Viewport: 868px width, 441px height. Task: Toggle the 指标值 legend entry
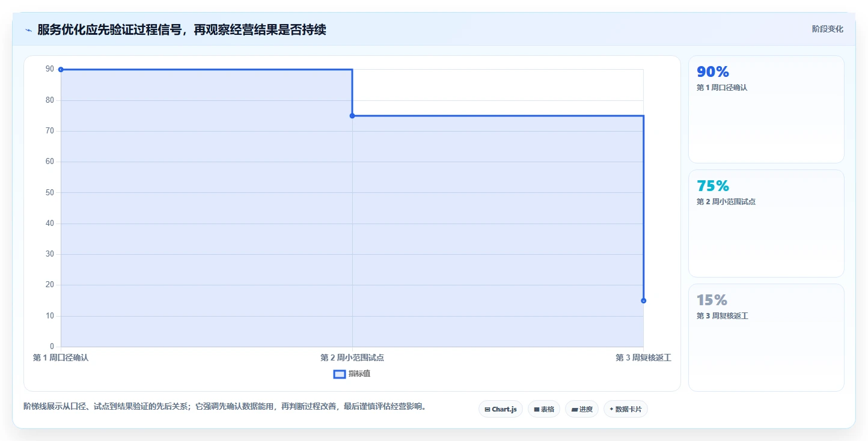coord(352,374)
